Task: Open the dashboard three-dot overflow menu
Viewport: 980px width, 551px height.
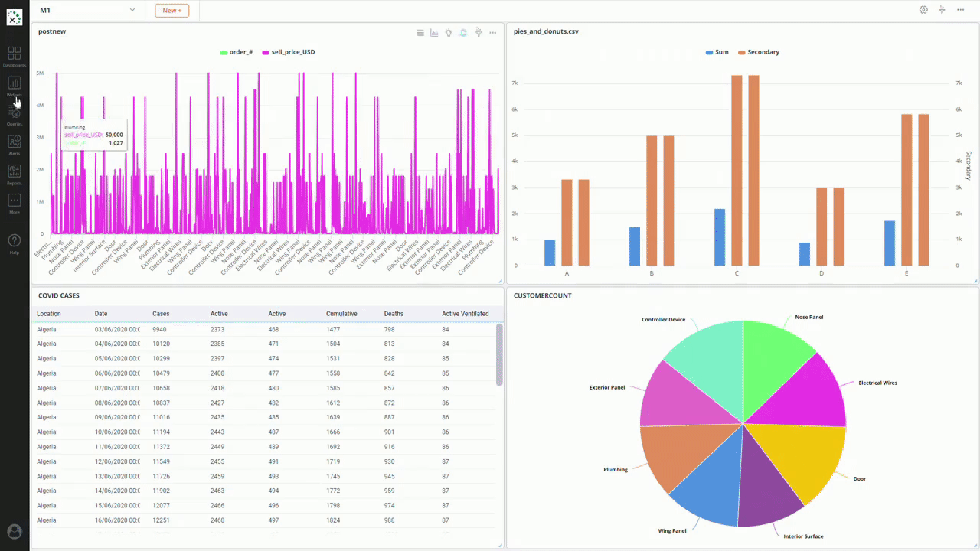Action: pyautogui.click(x=960, y=10)
